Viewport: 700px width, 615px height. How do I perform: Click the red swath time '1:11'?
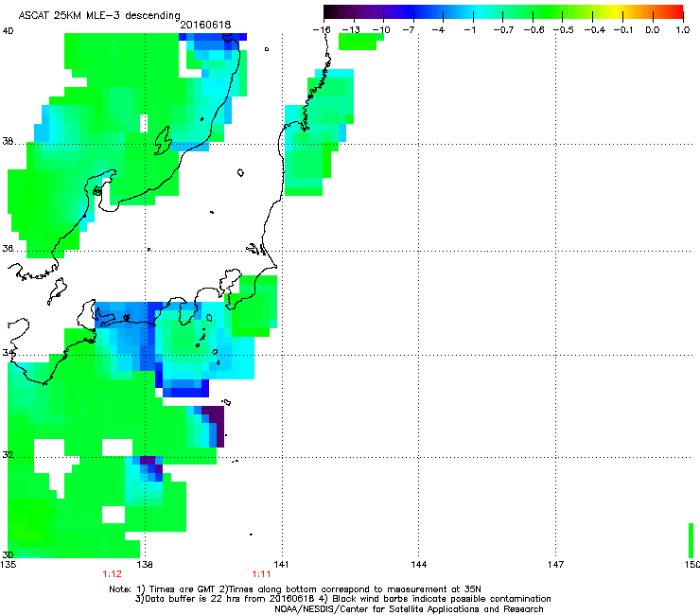click(x=261, y=574)
